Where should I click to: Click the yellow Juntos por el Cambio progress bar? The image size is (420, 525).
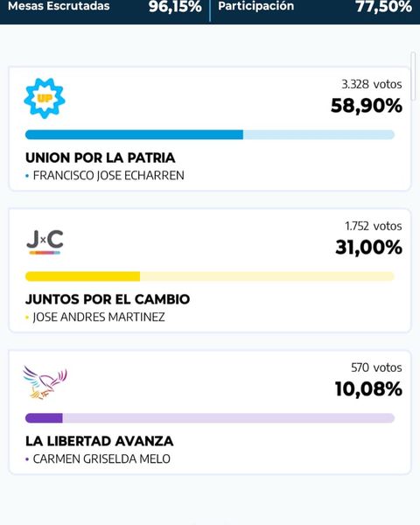click(210, 276)
